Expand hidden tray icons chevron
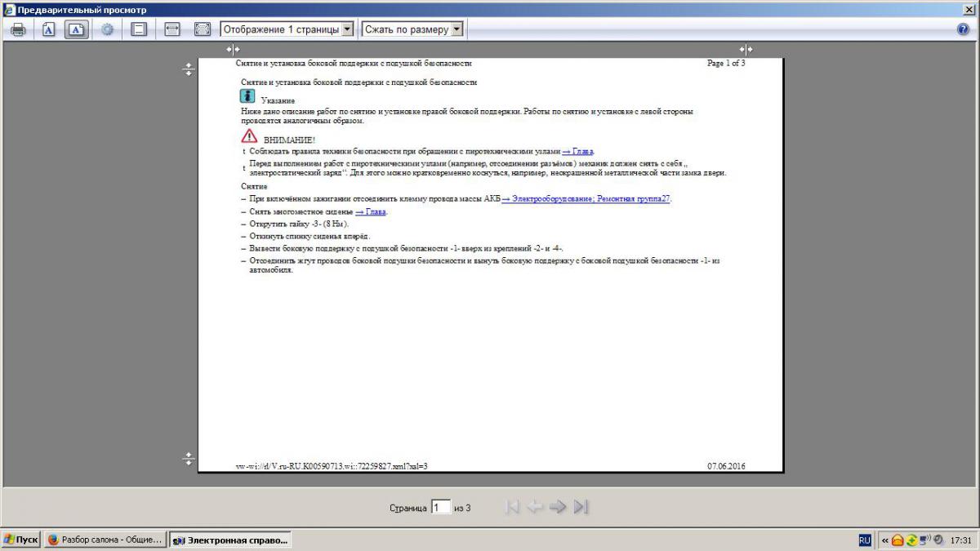980x551 pixels. coord(884,540)
